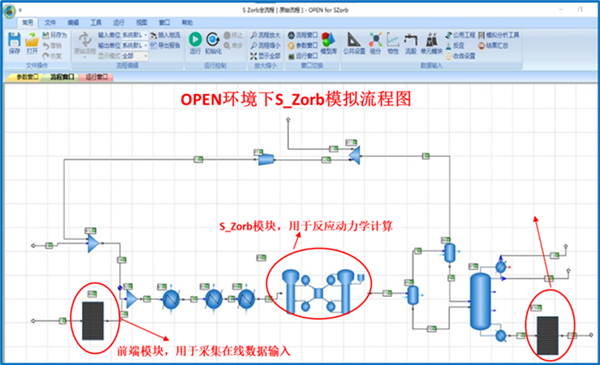Expand the 显示模式 全部 dropdown
The image size is (600, 365).
click(x=135, y=56)
